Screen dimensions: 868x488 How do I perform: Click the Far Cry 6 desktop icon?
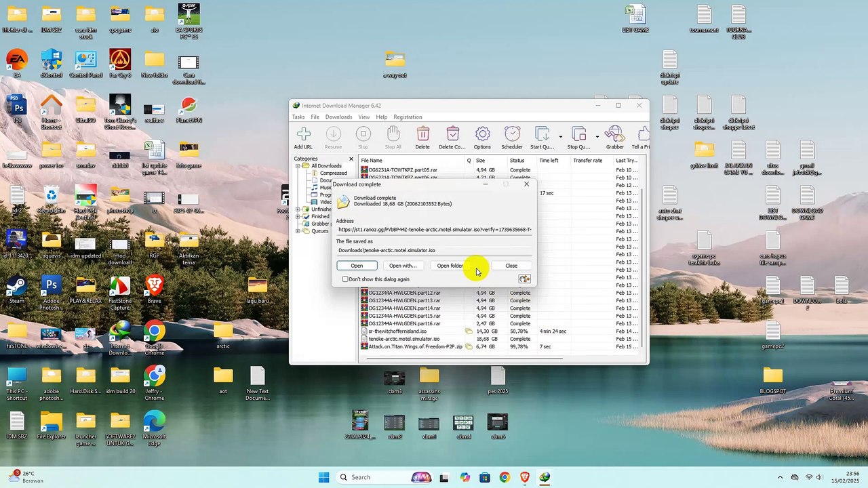pos(120,60)
